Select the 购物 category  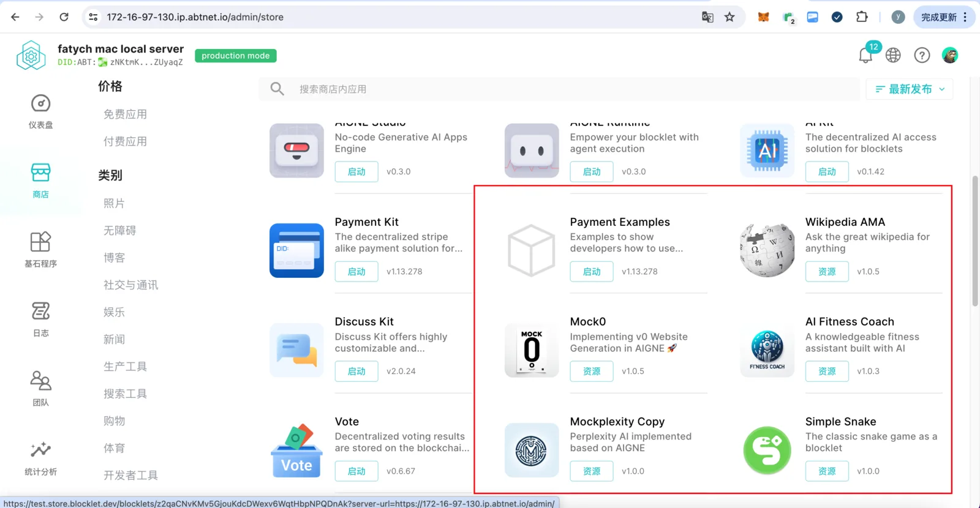pyautogui.click(x=114, y=421)
